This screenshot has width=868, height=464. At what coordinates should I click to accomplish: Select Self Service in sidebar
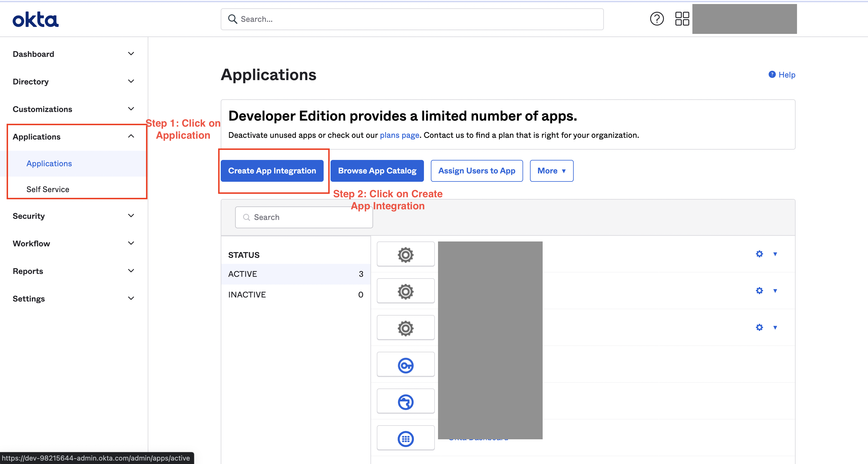click(x=48, y=189)
